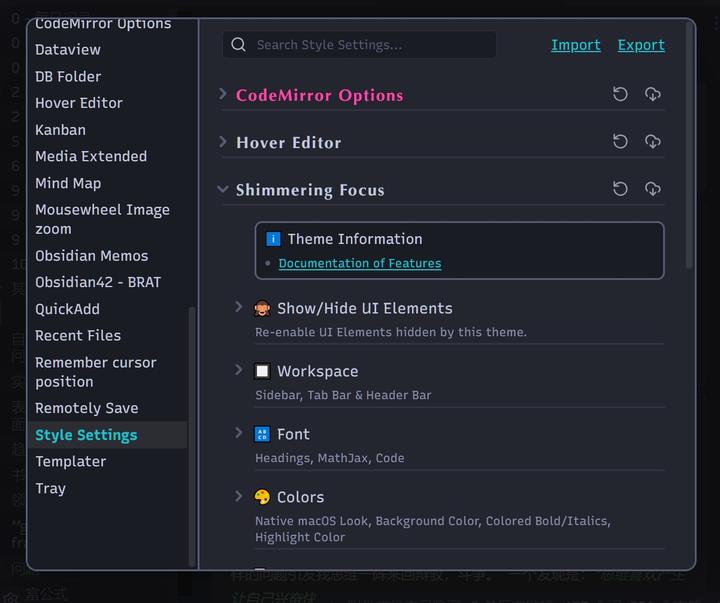The width and height of the screenshot is (720, 603).
Task: Export the CodeMirror Options section settings
Action: pyautogui.click(x=653, y=94)
